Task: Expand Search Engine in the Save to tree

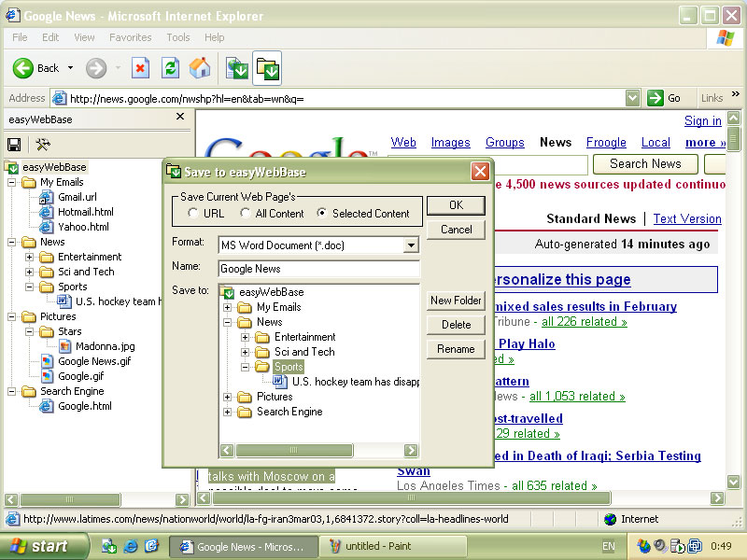Action: [227, 412]
